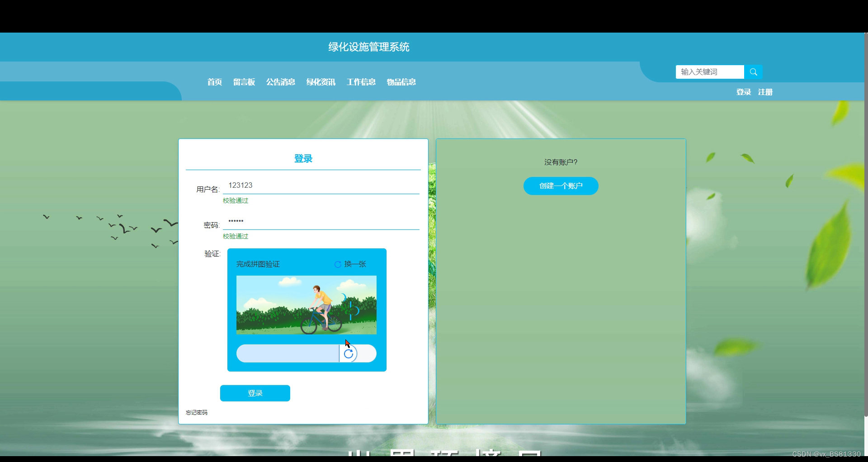Open the 首页 navigation item

215,82
